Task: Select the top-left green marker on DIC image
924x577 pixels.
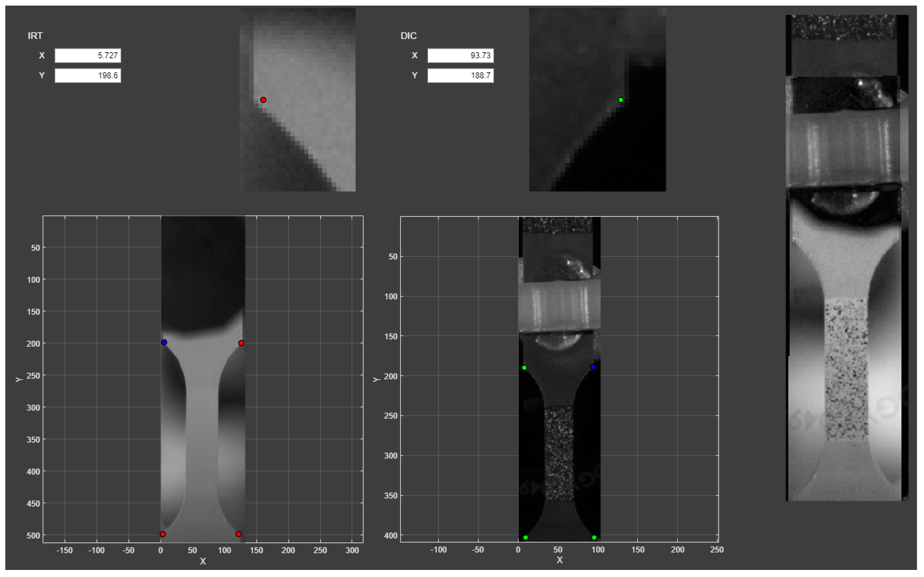Action: pyautogui.click(x=524, y=368)
